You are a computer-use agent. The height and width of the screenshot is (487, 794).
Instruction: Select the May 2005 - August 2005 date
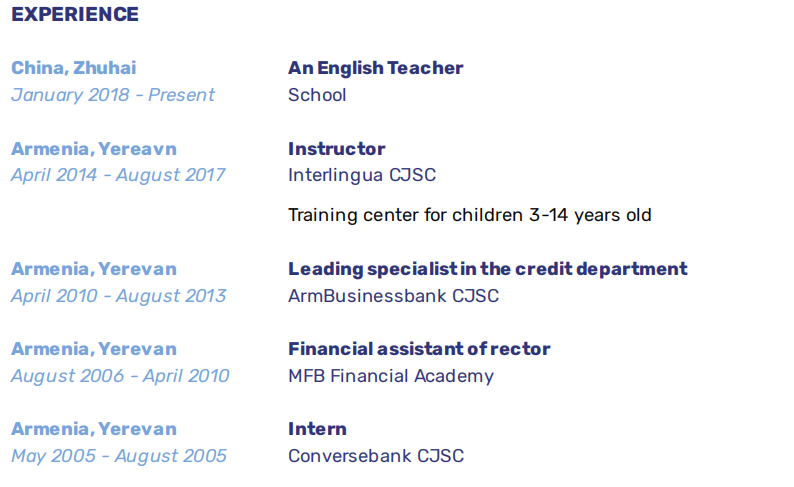(118, 456)
